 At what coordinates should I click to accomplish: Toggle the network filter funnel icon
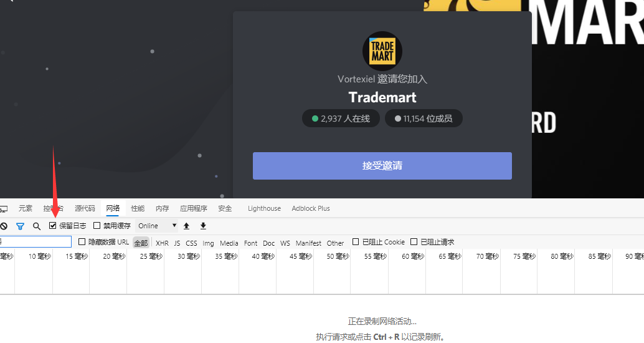point(20,226)
